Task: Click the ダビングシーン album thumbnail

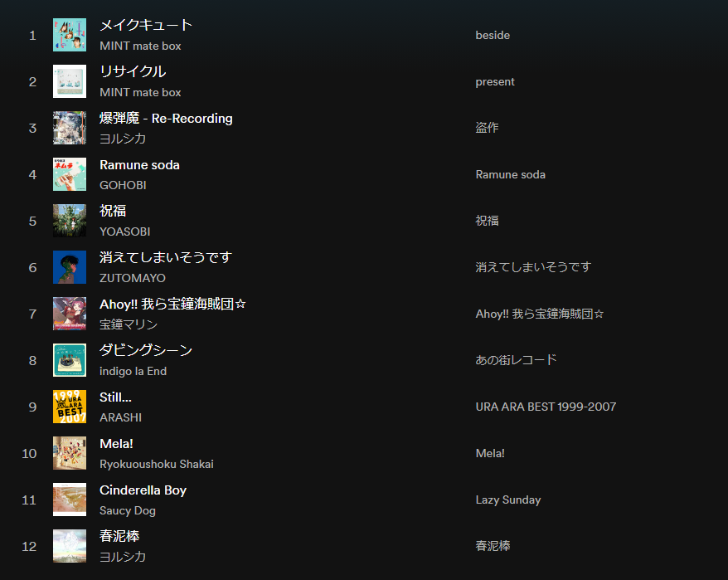Action: (x=69, y=360)
